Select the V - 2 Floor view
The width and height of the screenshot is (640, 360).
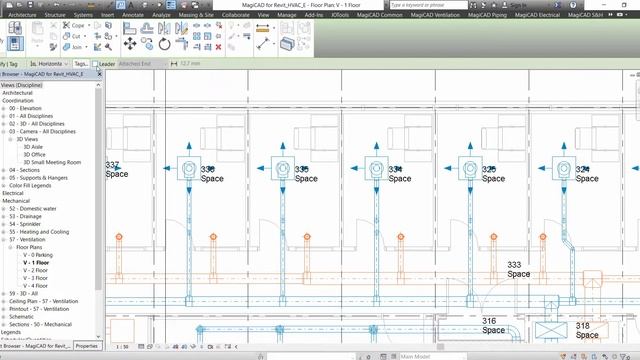tap(36, 271)
